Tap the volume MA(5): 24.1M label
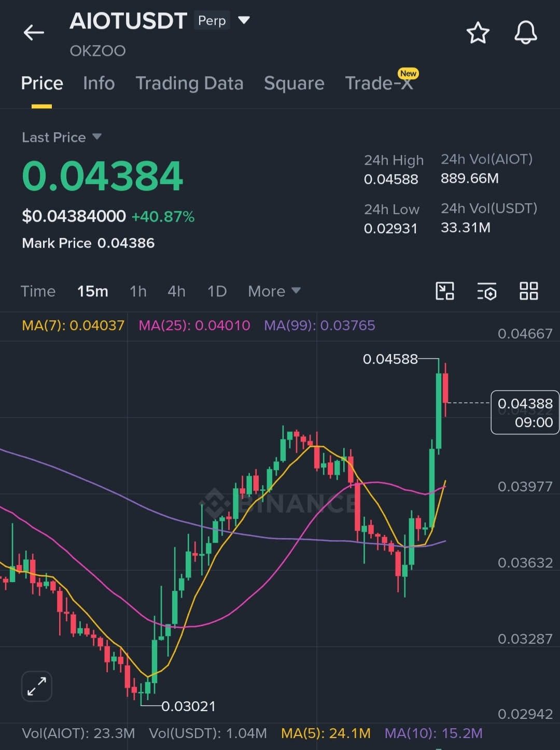Viewport: 560px width, 750px height. [326, 733]
